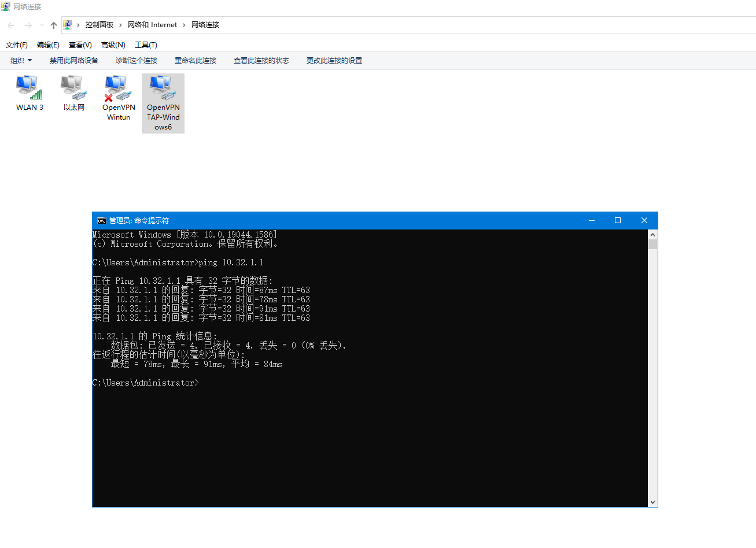Select the OpenVPN Wintun adapter icon
Screen dimensions: 756x548
point(118,88)
